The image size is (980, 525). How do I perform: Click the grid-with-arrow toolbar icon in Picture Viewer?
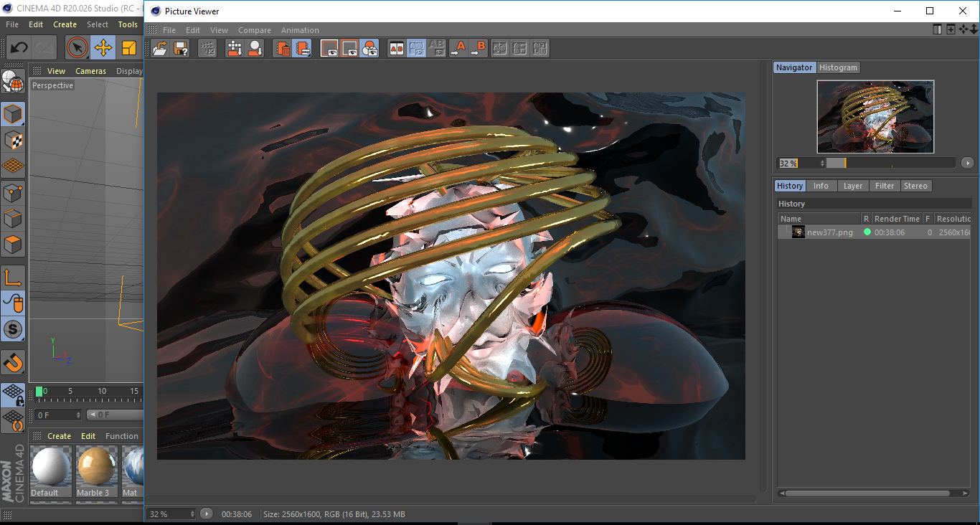(x=235, y=48)
